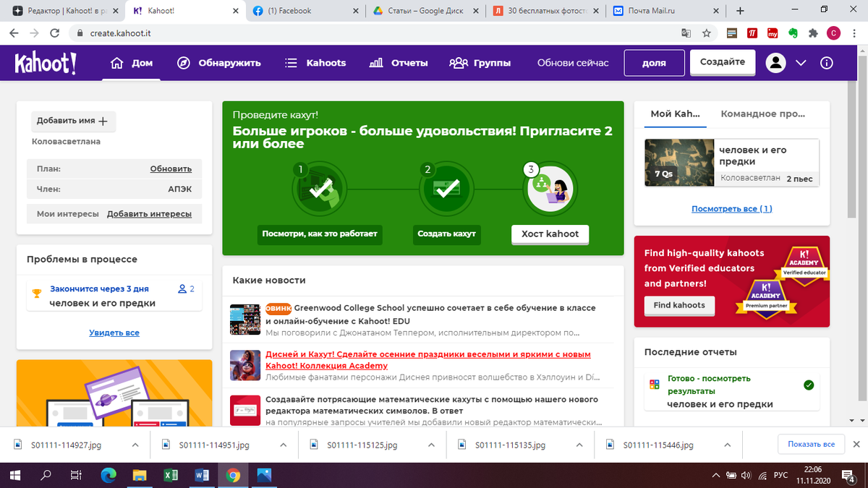Open the Группы menu item
This screenshot has height=488, width=868.
click(x=480, y=63)
